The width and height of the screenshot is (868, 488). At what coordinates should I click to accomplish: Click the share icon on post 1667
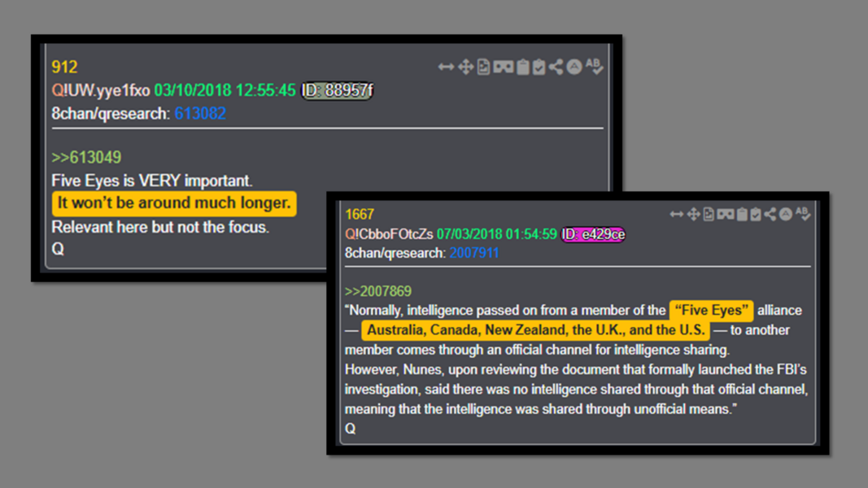click(x=770, y=214)
